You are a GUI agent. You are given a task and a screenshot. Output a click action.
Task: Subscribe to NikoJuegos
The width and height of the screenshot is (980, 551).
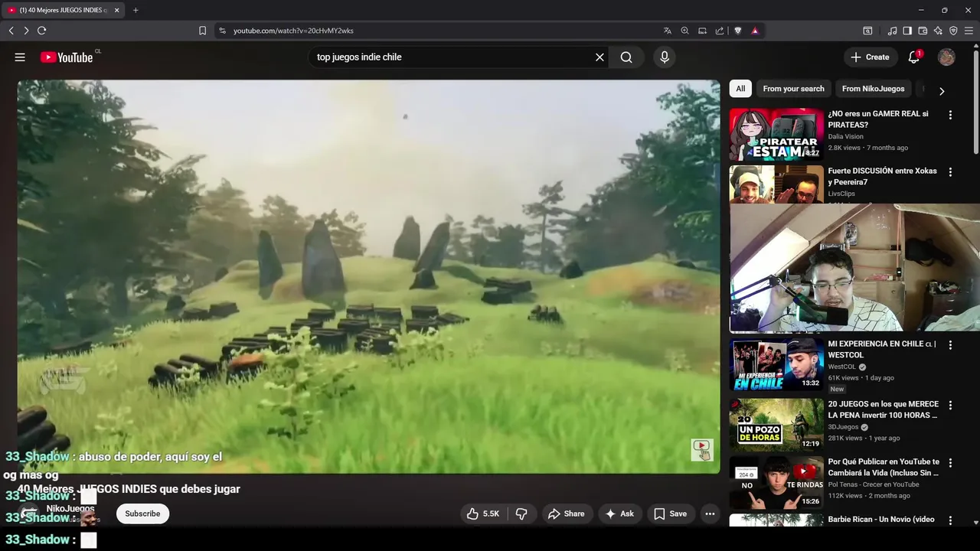pyautogui.click(x=142, y=514)
